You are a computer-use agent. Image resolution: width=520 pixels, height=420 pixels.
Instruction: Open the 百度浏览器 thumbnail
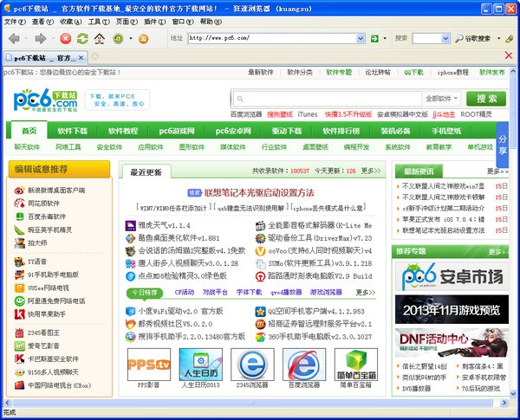(304, 365)
